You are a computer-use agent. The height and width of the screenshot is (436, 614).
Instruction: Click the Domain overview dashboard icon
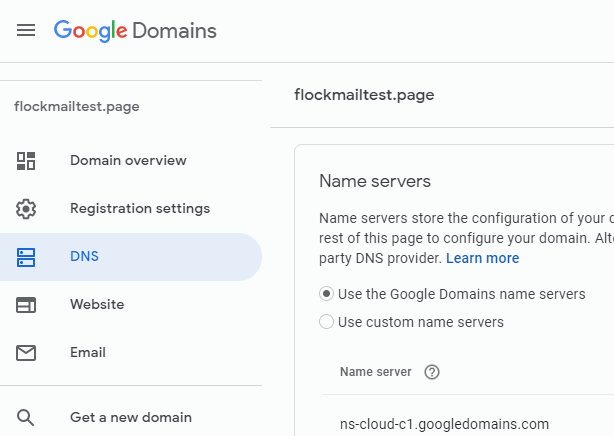[x=26, y=161]
